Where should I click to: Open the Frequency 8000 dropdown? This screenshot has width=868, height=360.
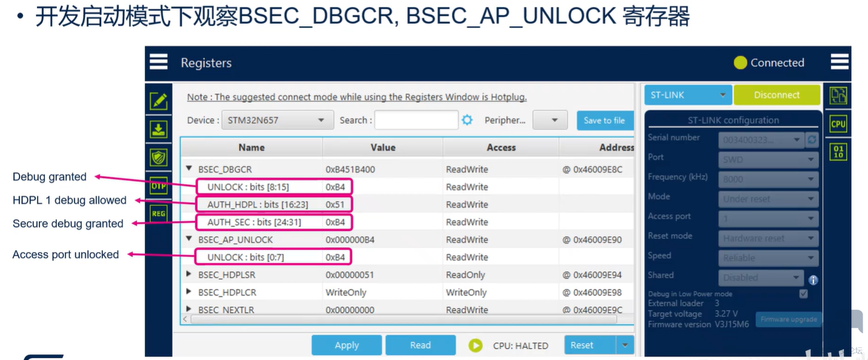click(x=769, y=179)
